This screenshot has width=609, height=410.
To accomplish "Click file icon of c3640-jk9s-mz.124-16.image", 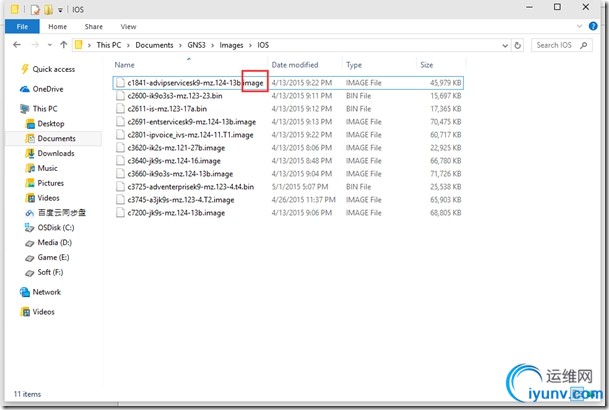I will [x=120, y=161].
